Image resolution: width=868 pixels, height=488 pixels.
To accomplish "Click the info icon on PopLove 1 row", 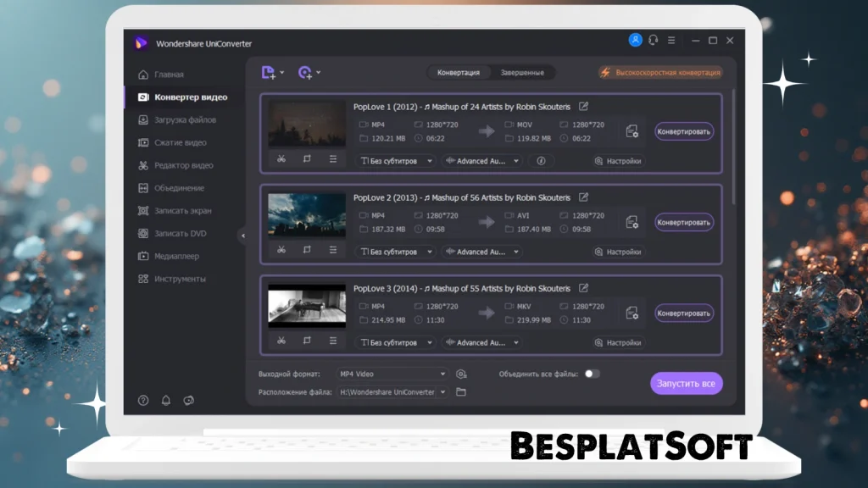I will coord(540,160).
